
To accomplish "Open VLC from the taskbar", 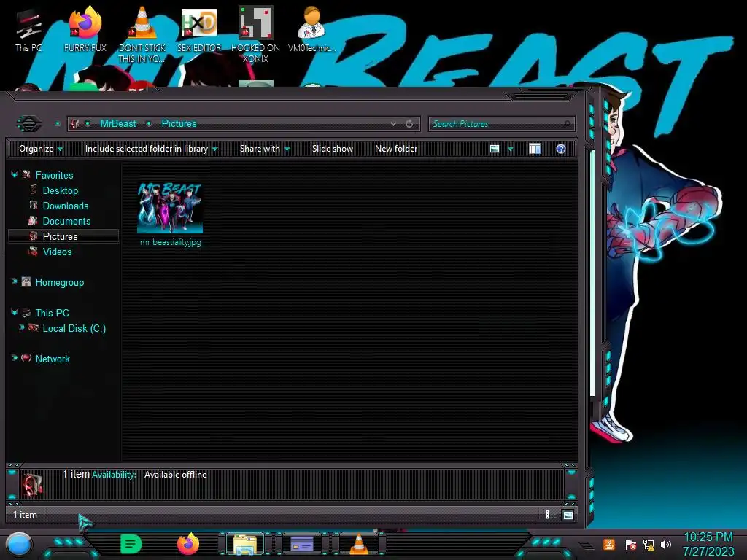I will click(x=359, y=544).
